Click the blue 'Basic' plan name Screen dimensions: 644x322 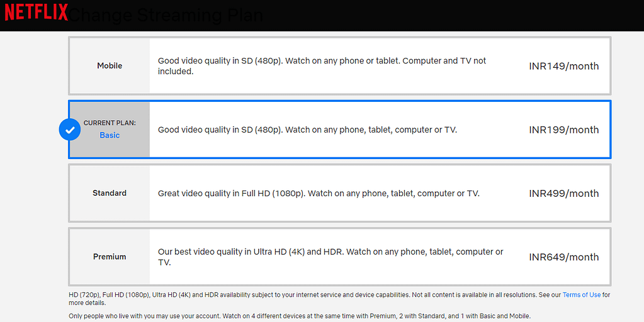pos(110,135)
